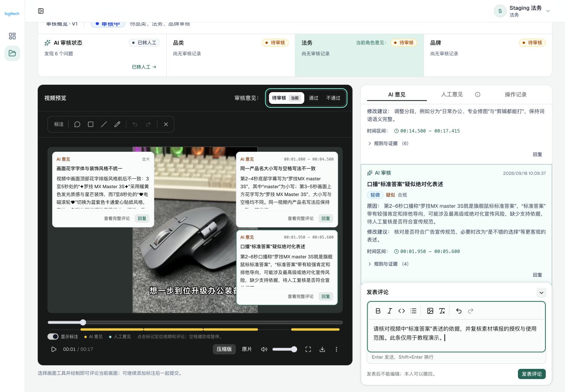Download the video
The width and height of the screenshot is (565, 392).
[x=322, y=349]
